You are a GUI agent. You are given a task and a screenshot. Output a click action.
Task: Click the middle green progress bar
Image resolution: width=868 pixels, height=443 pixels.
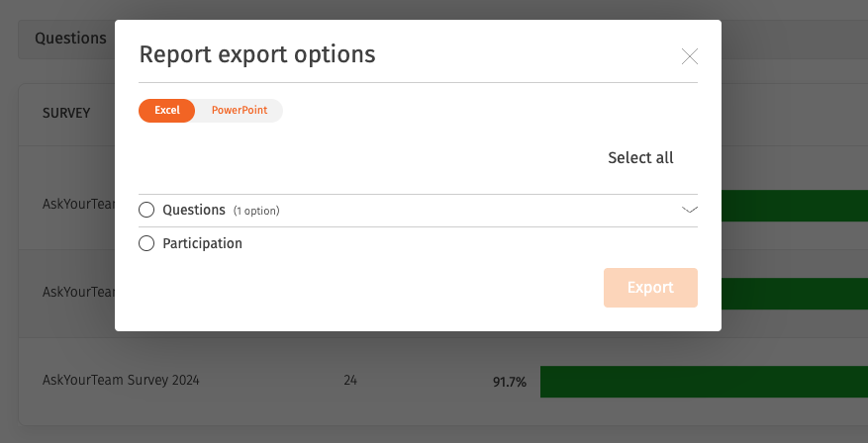click(795, 294)
